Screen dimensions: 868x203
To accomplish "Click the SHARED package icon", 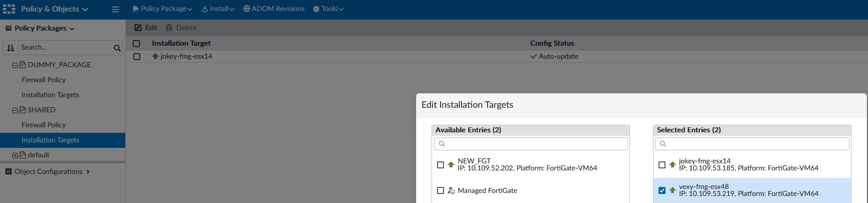I will click(x=23, y=110).
